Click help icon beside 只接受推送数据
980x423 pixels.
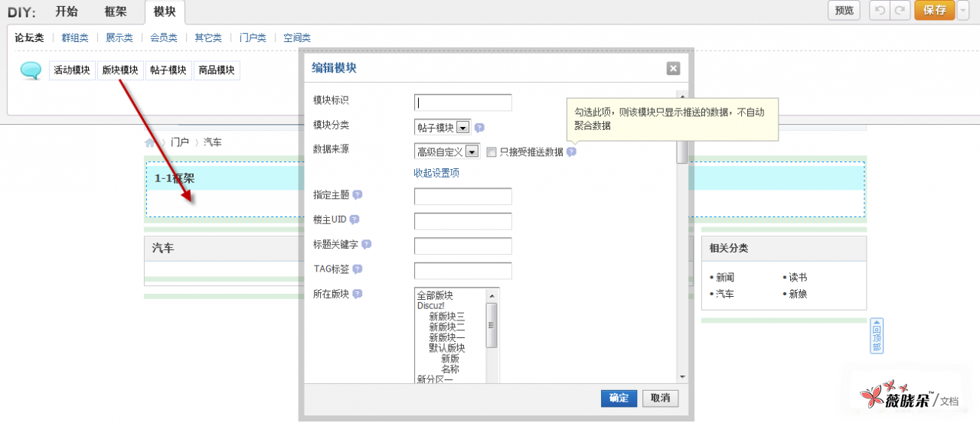click(571, 151)
